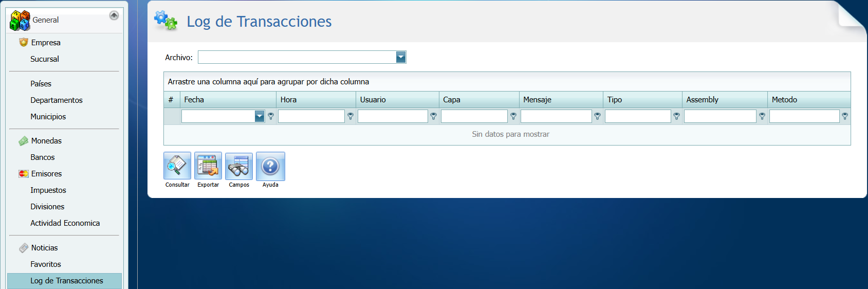Focus the Mensaje filter input
This screenshot has width=868, height=289.
[556, 116]
